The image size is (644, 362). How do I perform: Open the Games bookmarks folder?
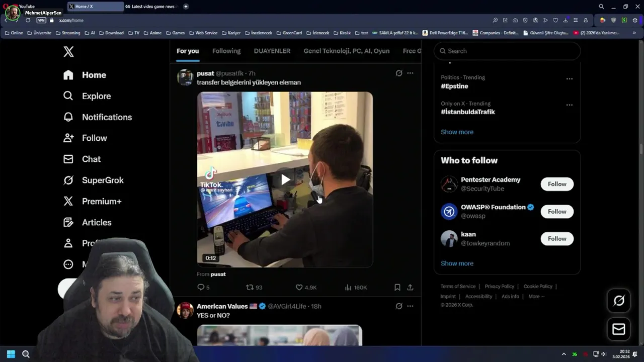175,33
